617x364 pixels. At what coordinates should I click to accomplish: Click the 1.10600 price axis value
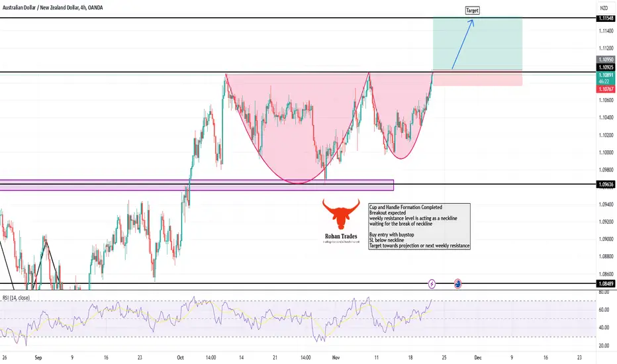click(x=606, y=101)
